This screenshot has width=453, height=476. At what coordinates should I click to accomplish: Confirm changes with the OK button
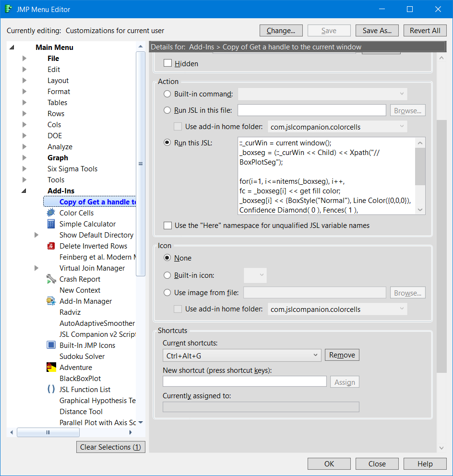click(329, 464)
